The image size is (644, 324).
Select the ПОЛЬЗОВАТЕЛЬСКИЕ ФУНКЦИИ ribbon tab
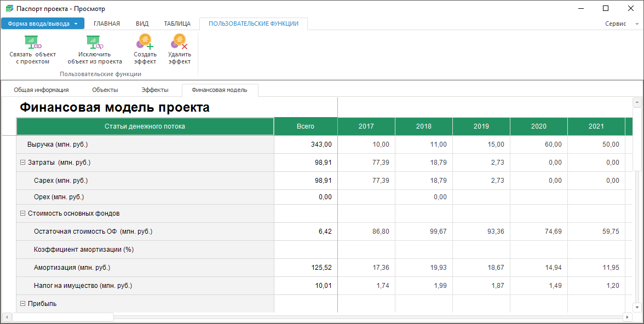click(254, 24)
